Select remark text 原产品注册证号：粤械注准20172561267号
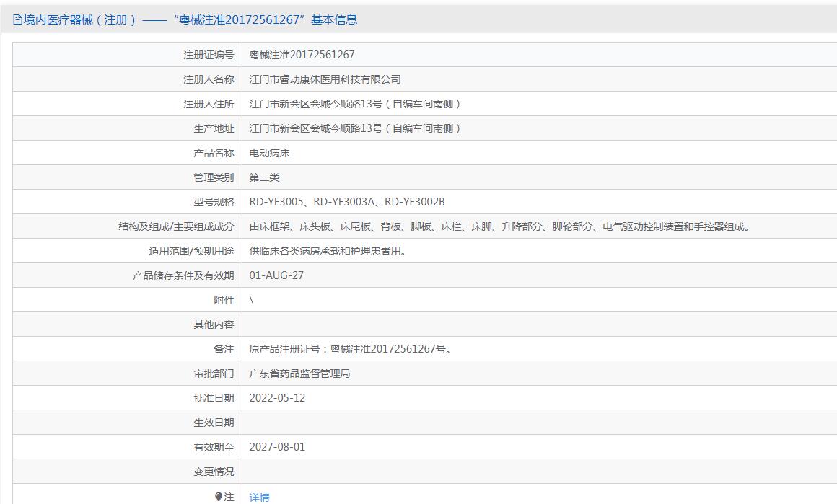Viewport: 837px width, 504px height. [x=351, y=349]
